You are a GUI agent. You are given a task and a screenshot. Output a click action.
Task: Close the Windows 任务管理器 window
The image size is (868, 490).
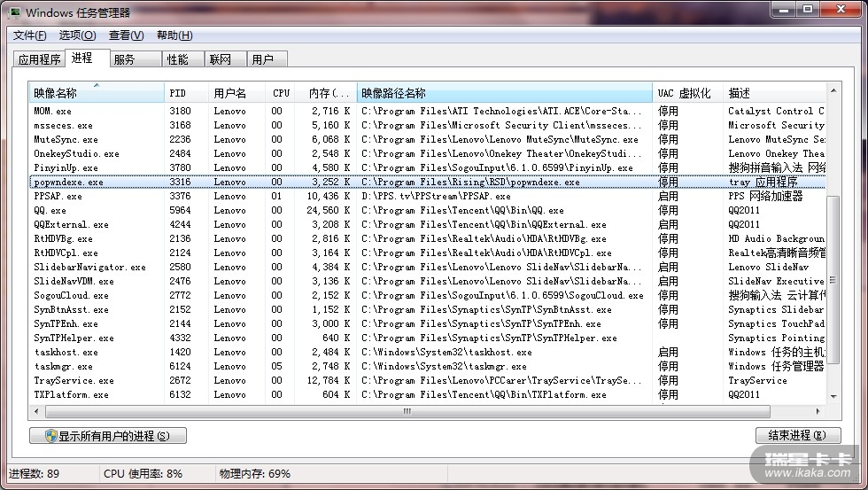[x=841, y=10]
